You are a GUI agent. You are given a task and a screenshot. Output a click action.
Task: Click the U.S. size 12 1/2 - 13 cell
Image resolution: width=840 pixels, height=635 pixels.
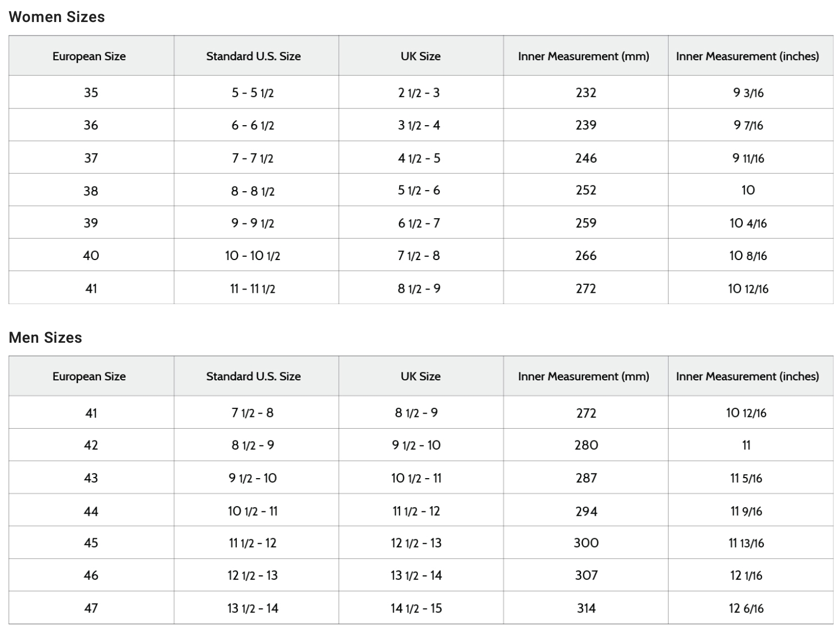click(x=253, y=576)
